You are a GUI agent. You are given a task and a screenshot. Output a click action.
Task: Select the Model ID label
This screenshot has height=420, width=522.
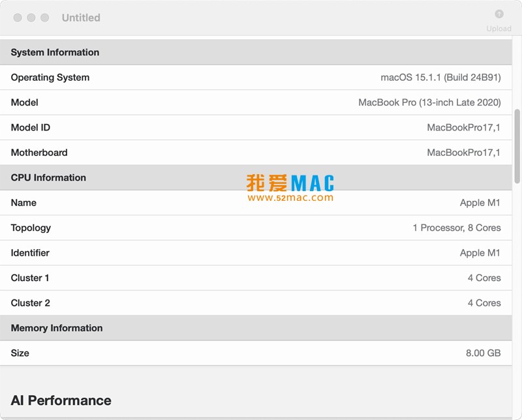[x=30, y=127]
